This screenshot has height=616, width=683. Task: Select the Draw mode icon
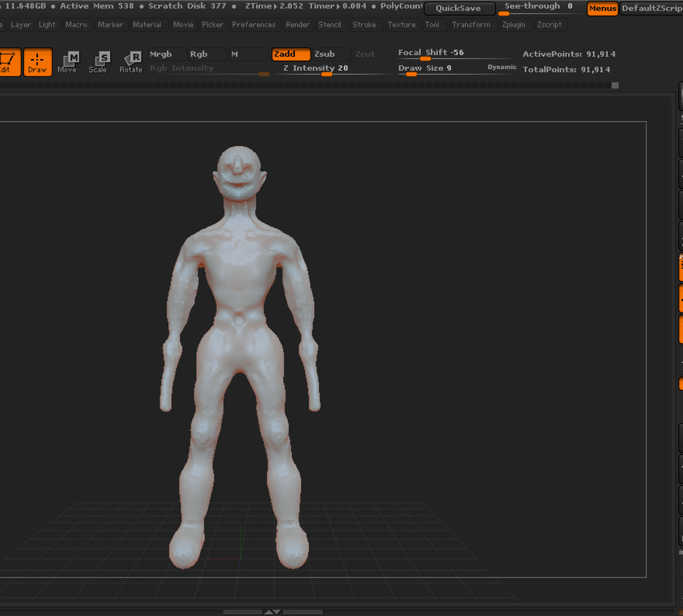(37, 62)
